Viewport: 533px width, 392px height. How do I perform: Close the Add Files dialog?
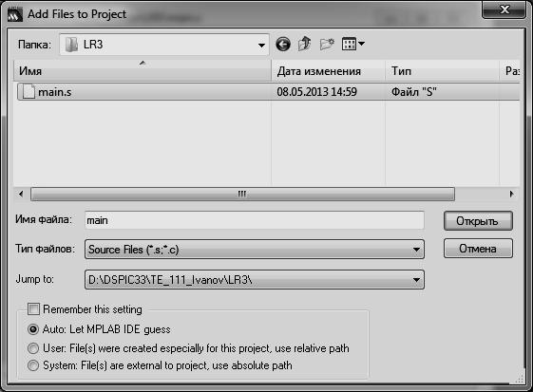click(x=504, y=9)
